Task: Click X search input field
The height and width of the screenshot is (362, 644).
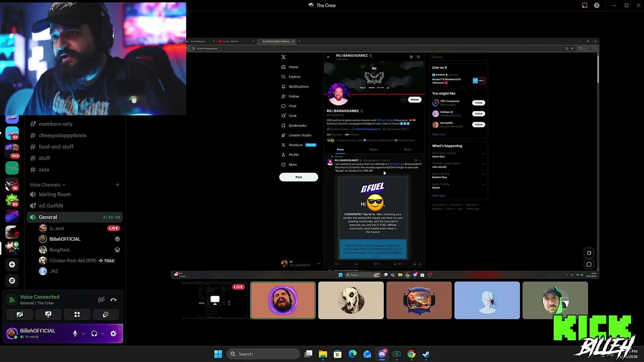Action: point(458,57)
